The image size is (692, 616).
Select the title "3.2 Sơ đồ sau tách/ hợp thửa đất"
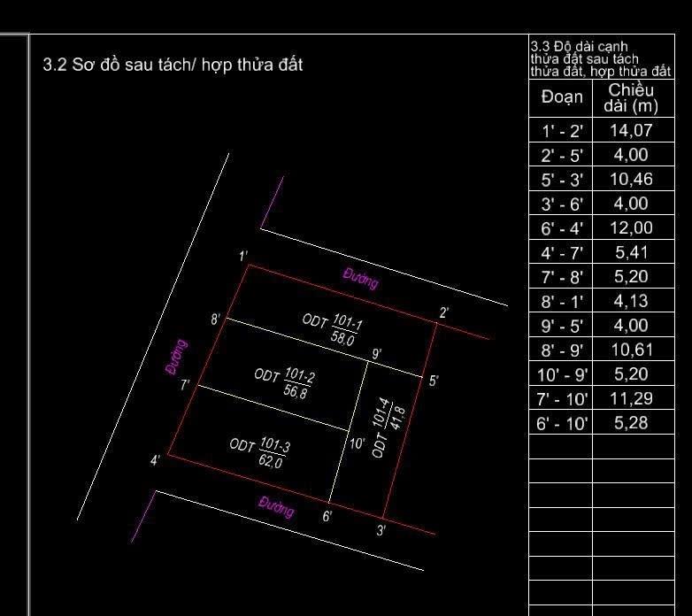click(173, 65)
